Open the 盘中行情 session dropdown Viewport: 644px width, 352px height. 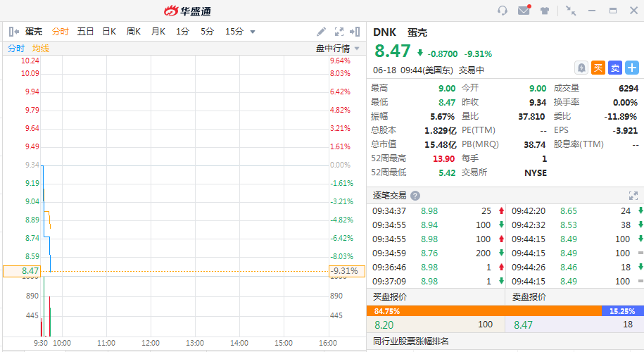coord(338,49)
